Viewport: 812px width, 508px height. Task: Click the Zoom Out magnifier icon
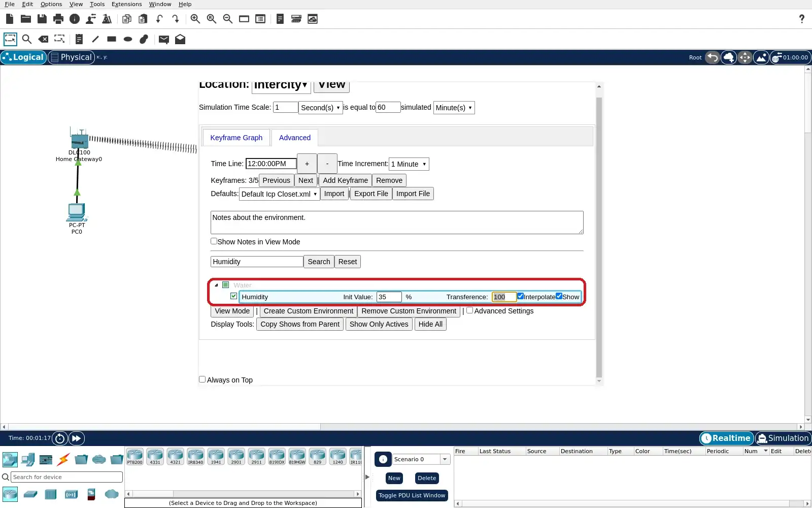pyautogui.click(x=228, y=19)
